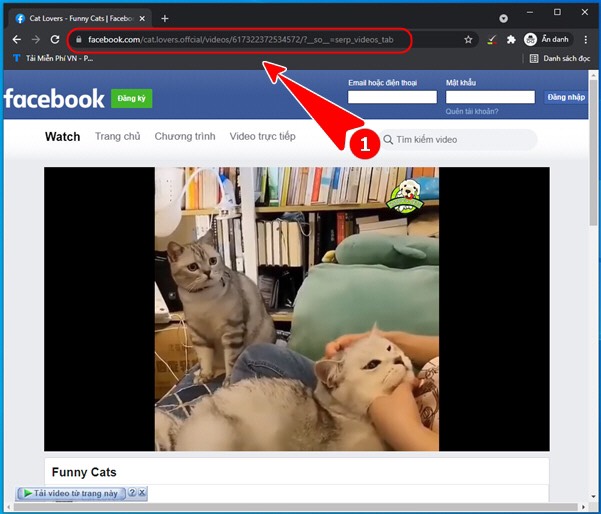The height and width of the screenshot is (514, 601).
Task: Open a new tab with the plus button
Action: point(165,18)
